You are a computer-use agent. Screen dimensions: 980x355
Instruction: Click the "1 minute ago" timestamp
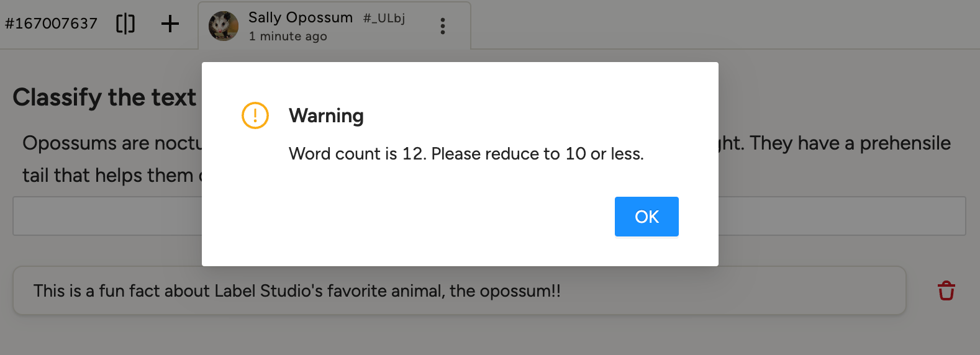click(288, 37)
